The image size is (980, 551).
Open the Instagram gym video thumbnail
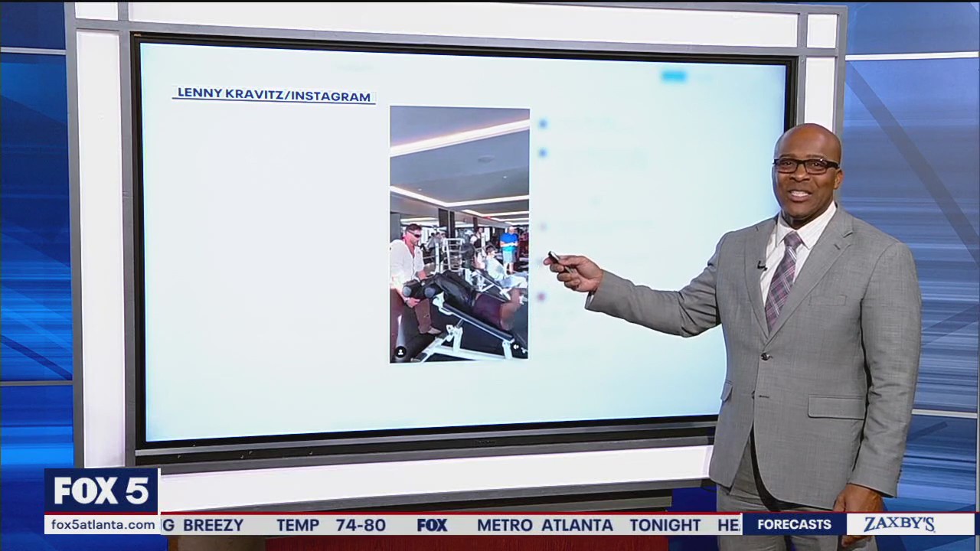[x=459, y=233]
